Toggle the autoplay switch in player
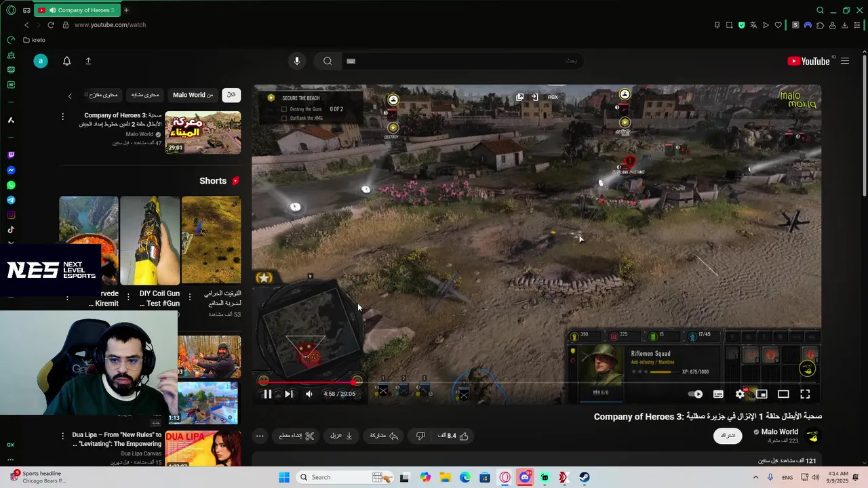The image size is (868, 488). point(696,394)
